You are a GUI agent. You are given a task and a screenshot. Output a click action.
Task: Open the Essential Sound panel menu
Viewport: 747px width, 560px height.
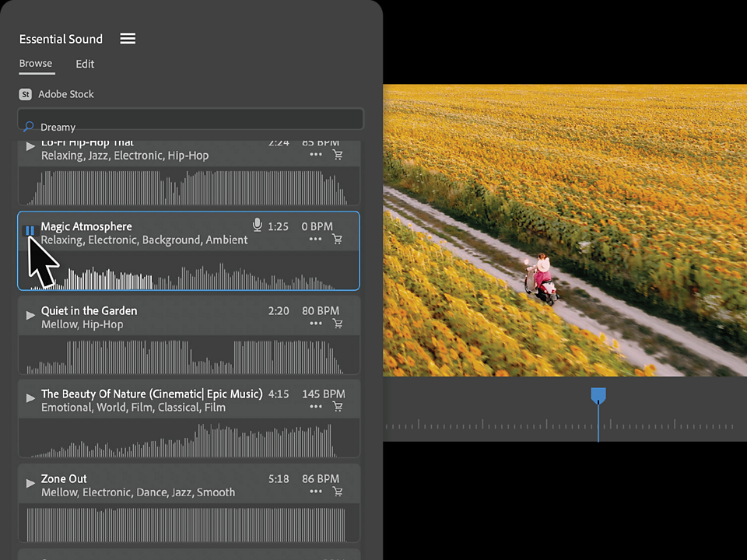(128, 39)
